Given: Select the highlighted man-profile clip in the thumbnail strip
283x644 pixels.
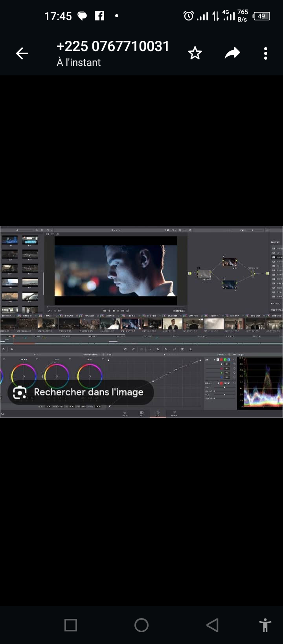Looking at the screenshot, I should [x=131, y=324].
